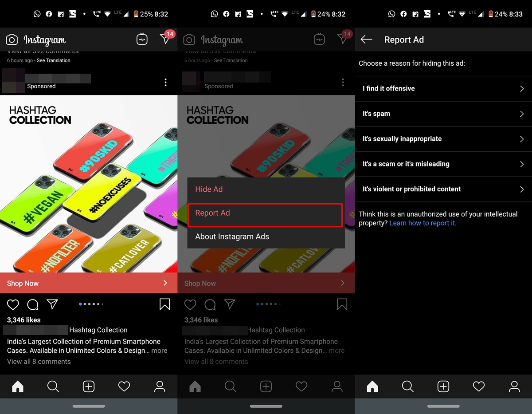
Task: Expand the "It's violent or prohibited content" chevron
Action: 522,189
